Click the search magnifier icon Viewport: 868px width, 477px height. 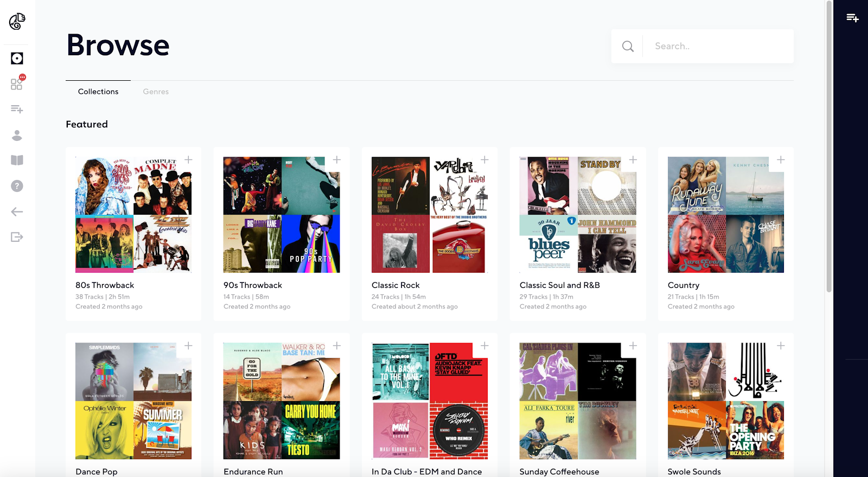[628, 47]
